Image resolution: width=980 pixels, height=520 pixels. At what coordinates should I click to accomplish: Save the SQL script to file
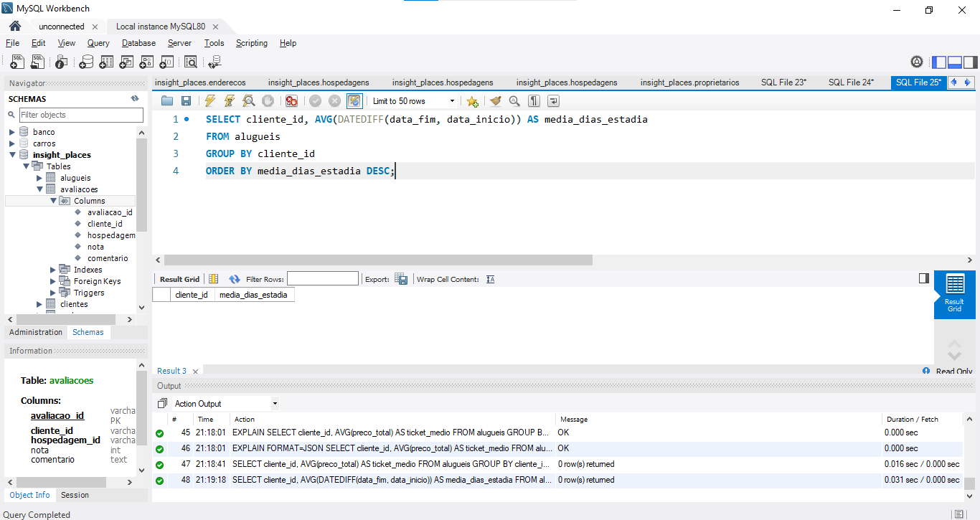(186, 101)
